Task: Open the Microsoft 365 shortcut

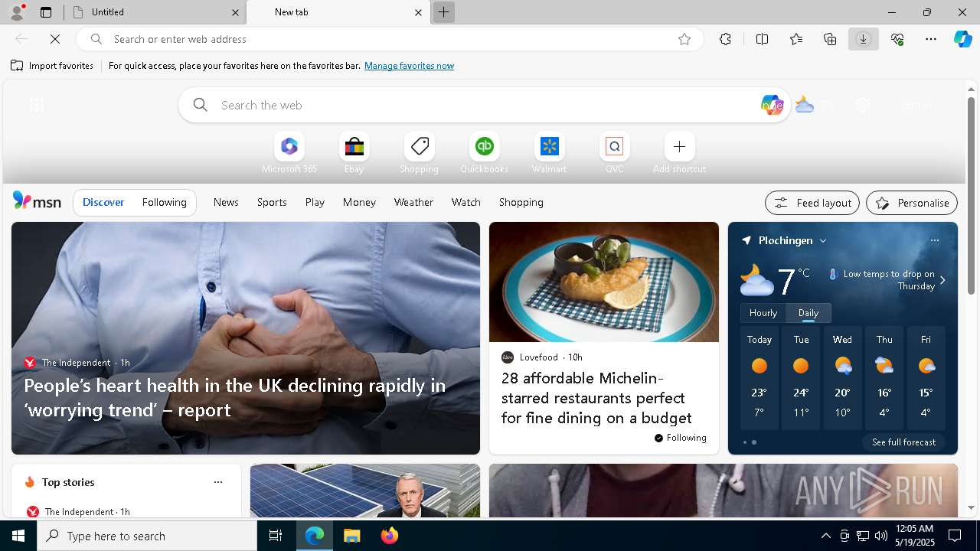Action: pos(289,153)
